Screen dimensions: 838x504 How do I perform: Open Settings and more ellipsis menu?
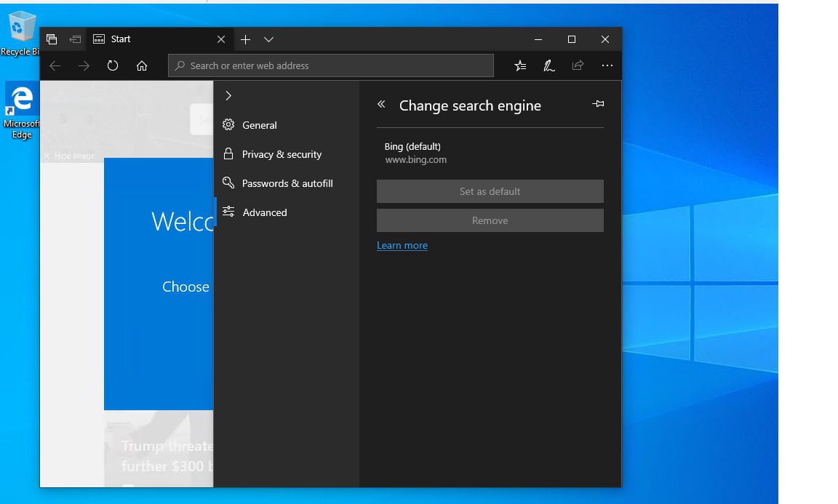pos(607,65)
